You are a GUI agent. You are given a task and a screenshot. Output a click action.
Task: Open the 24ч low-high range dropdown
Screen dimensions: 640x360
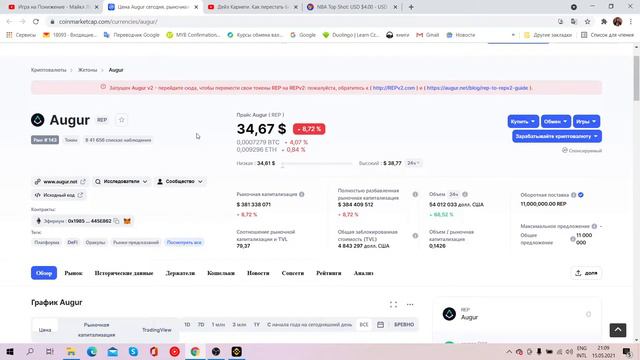(413, 163)
